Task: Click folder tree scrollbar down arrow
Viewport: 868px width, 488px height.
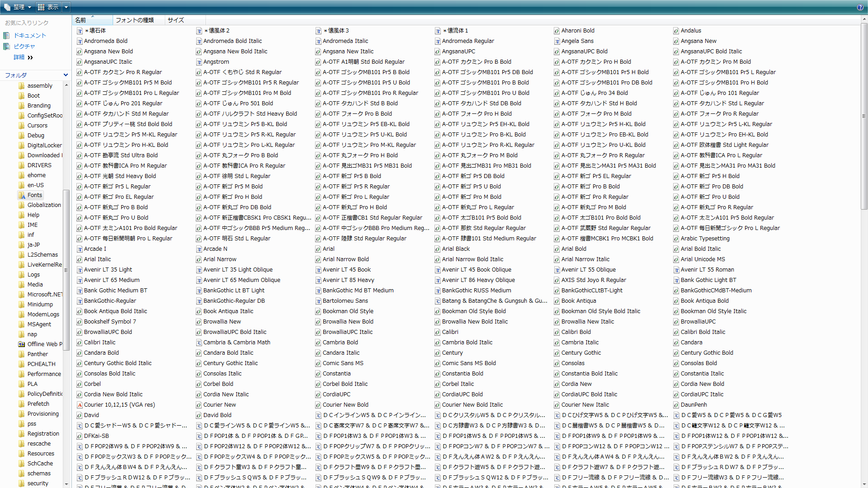Action: (x=66, y=484)
